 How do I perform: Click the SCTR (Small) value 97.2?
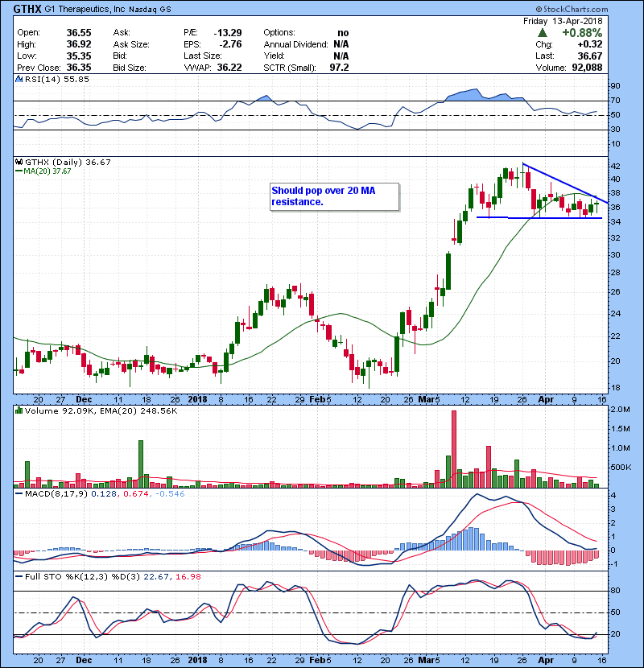339,68
